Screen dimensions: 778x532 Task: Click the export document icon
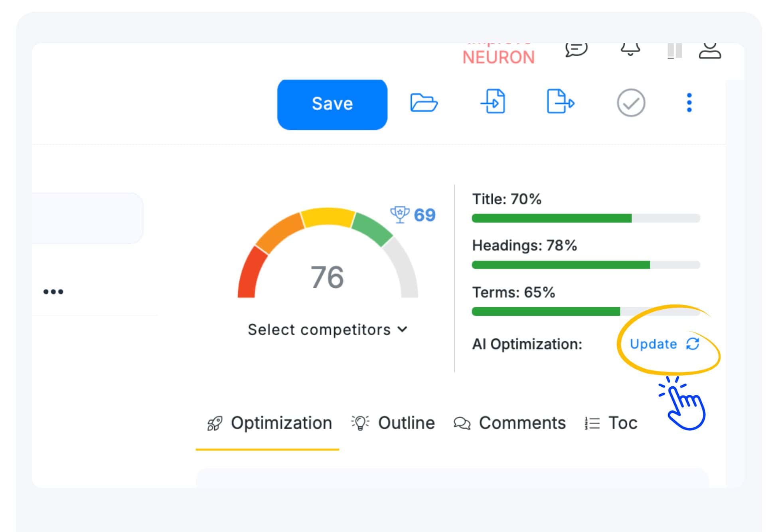[560, 102]
